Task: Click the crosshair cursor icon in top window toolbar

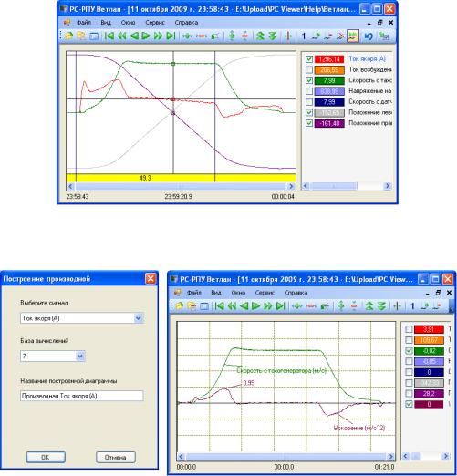Action: click(288, 36)
